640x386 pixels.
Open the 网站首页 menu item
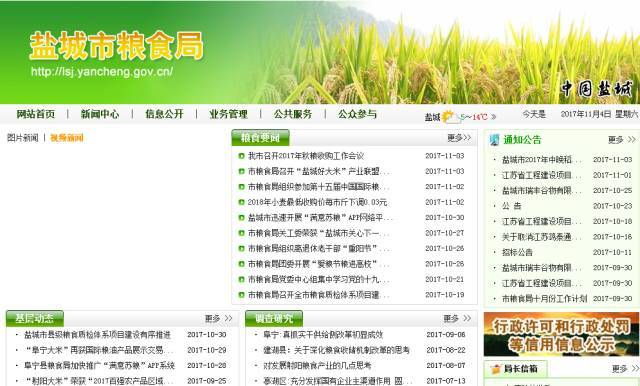coord(36,114)
